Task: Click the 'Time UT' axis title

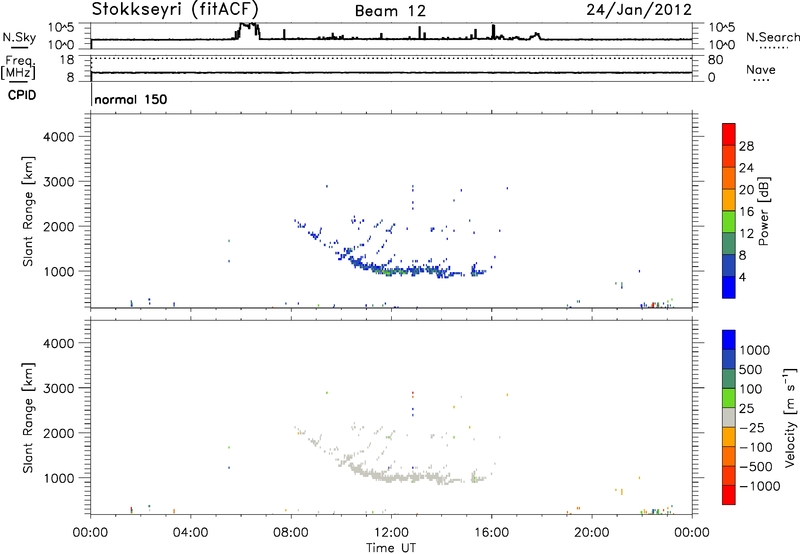Action: [x=391, y=548]
